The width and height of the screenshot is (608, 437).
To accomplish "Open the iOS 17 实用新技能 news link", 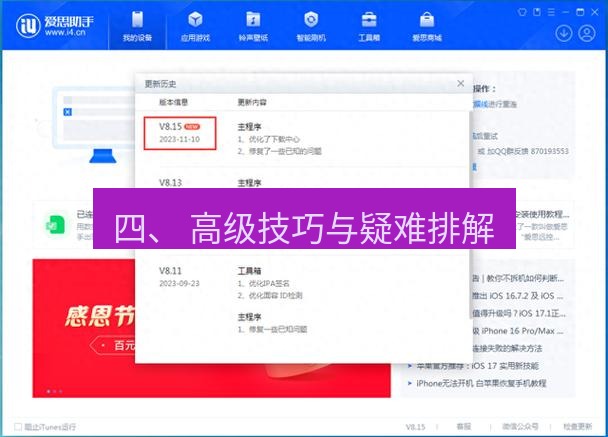I will [477, 366].
